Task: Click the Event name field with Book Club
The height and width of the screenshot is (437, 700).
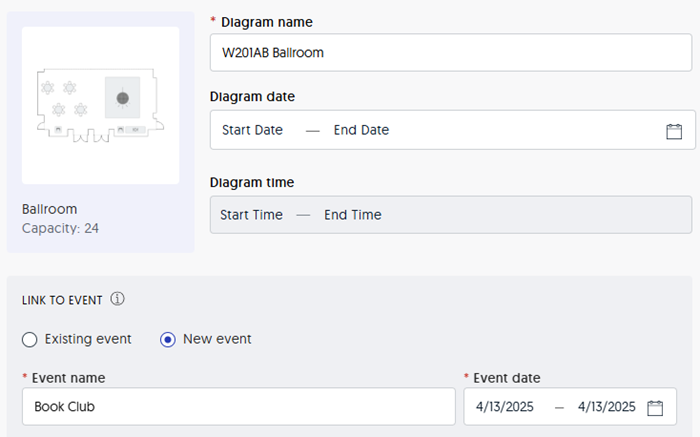Action: (x=239, y=406)
